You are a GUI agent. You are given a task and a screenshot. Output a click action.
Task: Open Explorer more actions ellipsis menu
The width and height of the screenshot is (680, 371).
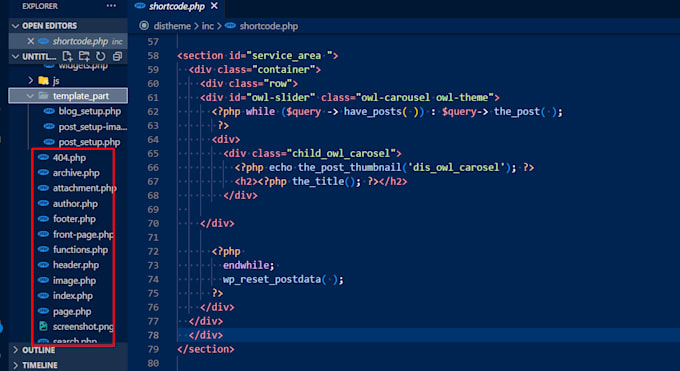tap(111, 6)
